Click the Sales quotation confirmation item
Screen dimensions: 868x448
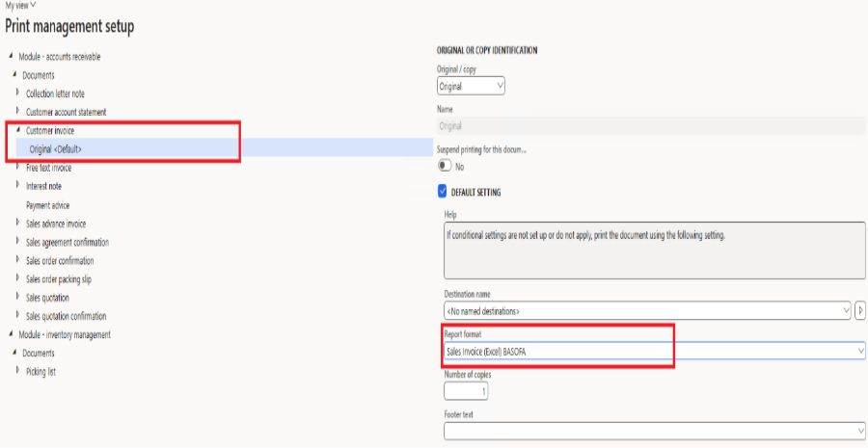(x=66, y=316)
